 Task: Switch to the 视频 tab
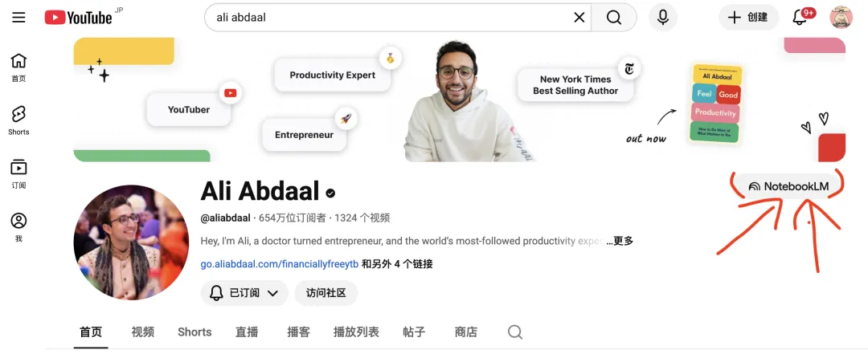click(143, 332)
